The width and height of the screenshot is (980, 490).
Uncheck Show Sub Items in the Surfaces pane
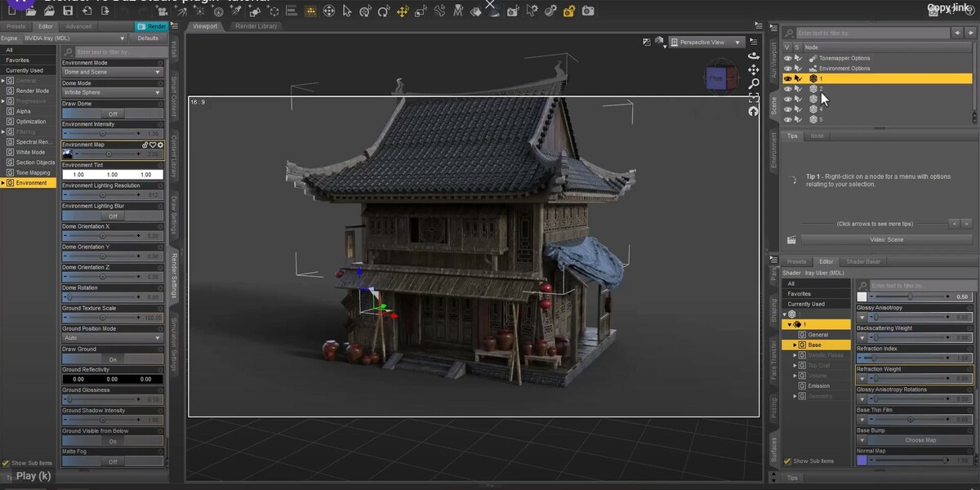[x=788, y=461]
